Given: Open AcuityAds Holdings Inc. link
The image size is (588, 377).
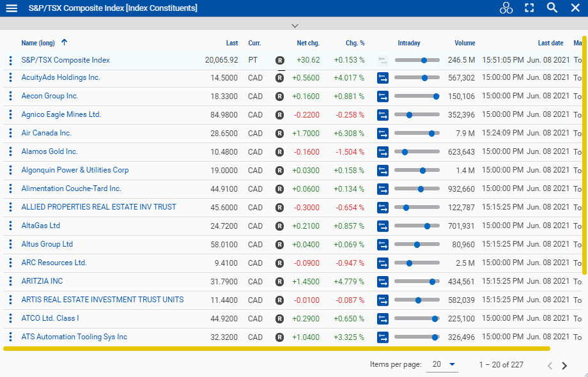Looking at the screenshot, I should (x=61, y=77).
